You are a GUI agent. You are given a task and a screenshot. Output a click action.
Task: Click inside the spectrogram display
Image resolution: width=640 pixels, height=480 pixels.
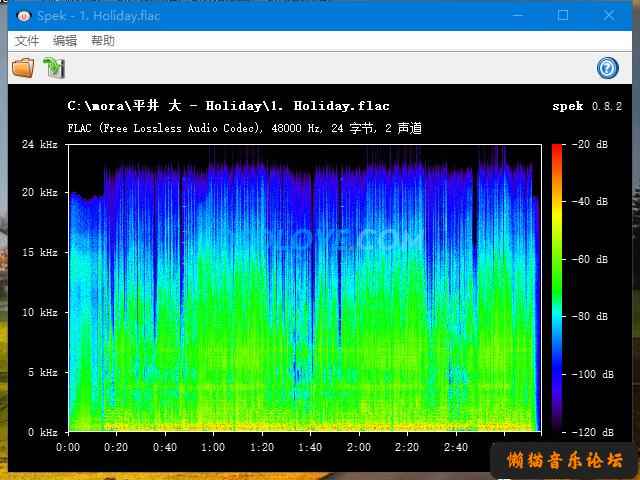(304, 288)
